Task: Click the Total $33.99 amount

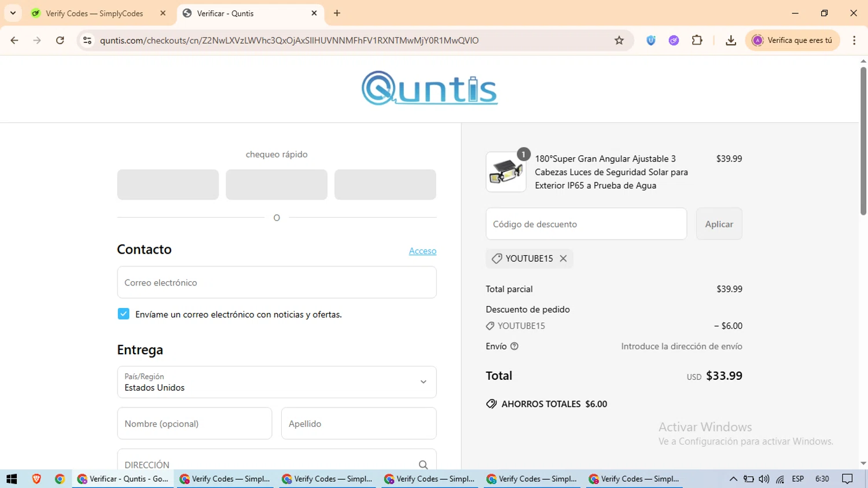Action: tap(724, 376)
